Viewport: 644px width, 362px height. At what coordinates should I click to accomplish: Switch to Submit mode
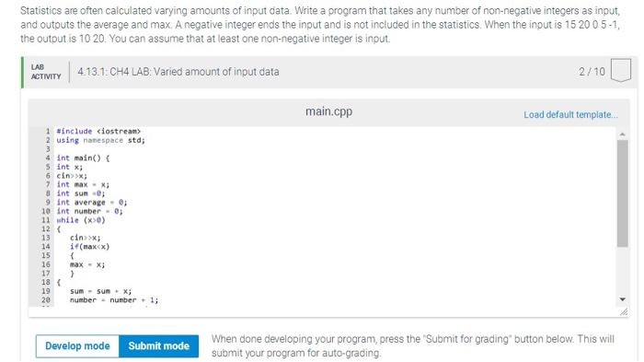[158, 346]
